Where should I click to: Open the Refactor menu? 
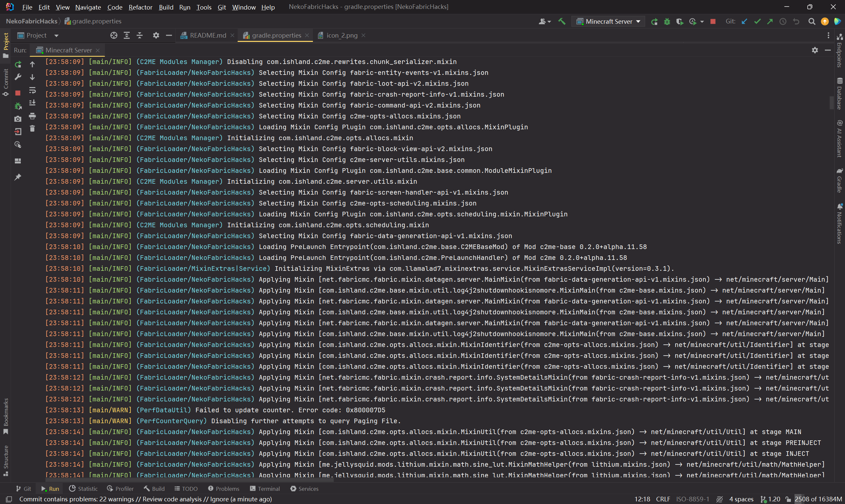140,7
